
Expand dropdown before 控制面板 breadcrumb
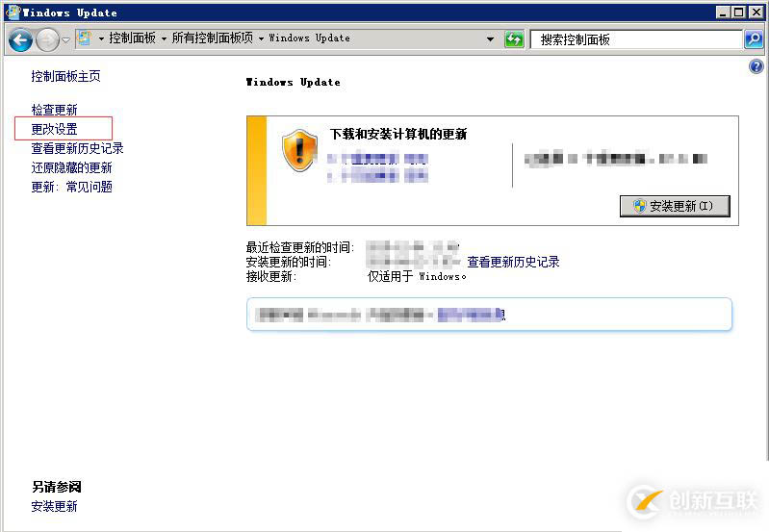[x=101, y=38]
